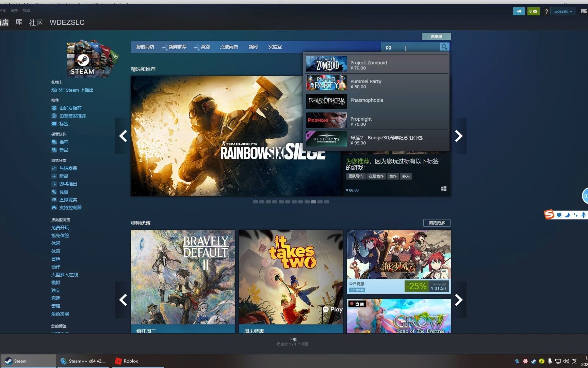588x368 pixels.
Task: Expand the 类别 menu
Action: 202,47
